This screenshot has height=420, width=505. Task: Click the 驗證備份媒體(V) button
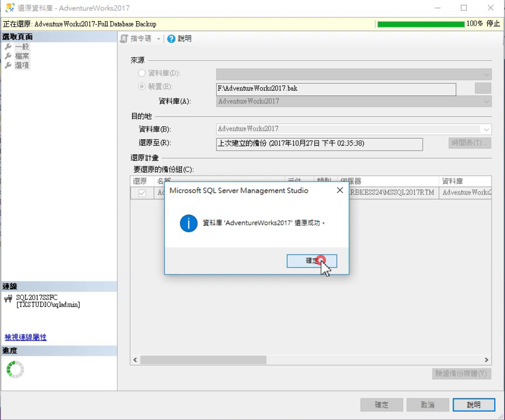pyautogui.click(x=462, y=374)
